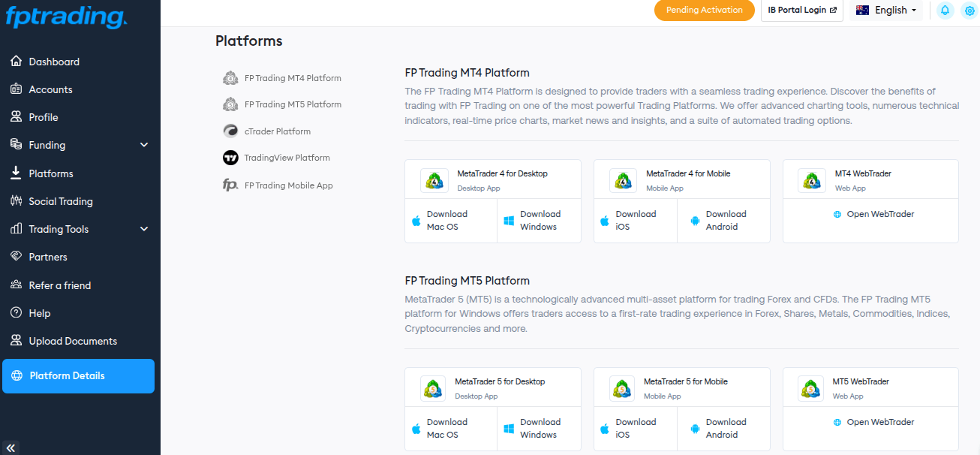The width and height of the screenshot is (980, 455).
Task: Click the fptrading logo
Action: click(x=66, y=17)
